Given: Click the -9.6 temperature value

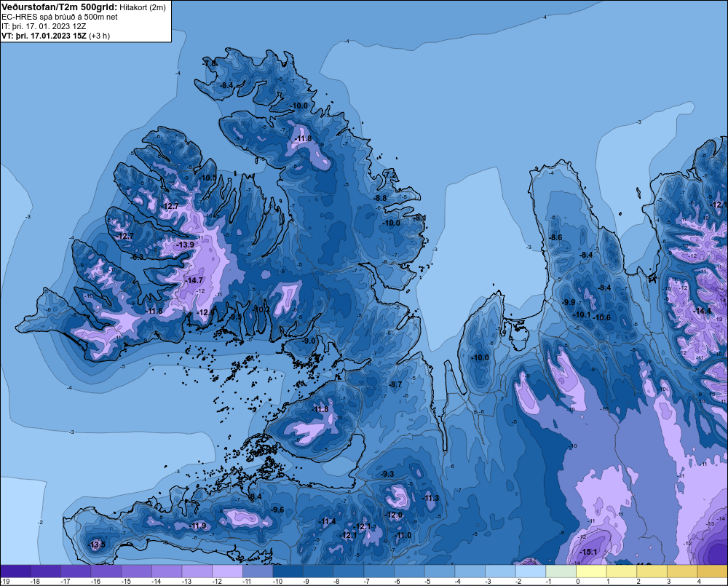Looking at the screenshot, I should pos(277,510).
